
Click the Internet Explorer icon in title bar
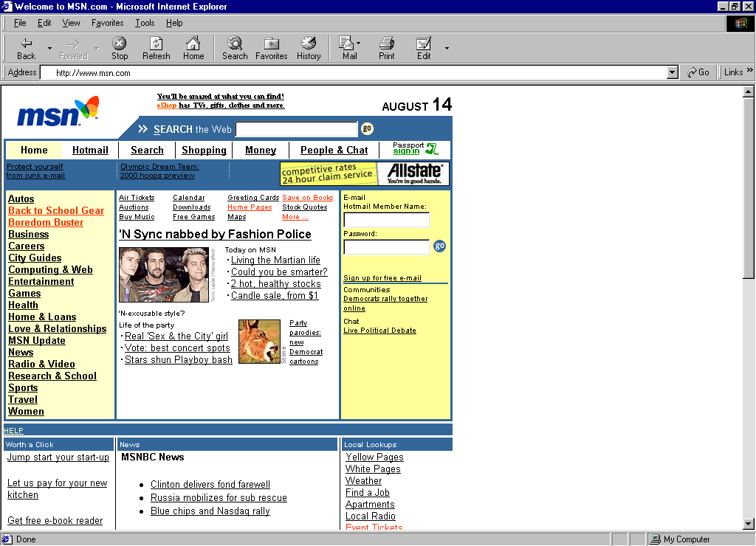pyautogui.click(x=7, y=6)
